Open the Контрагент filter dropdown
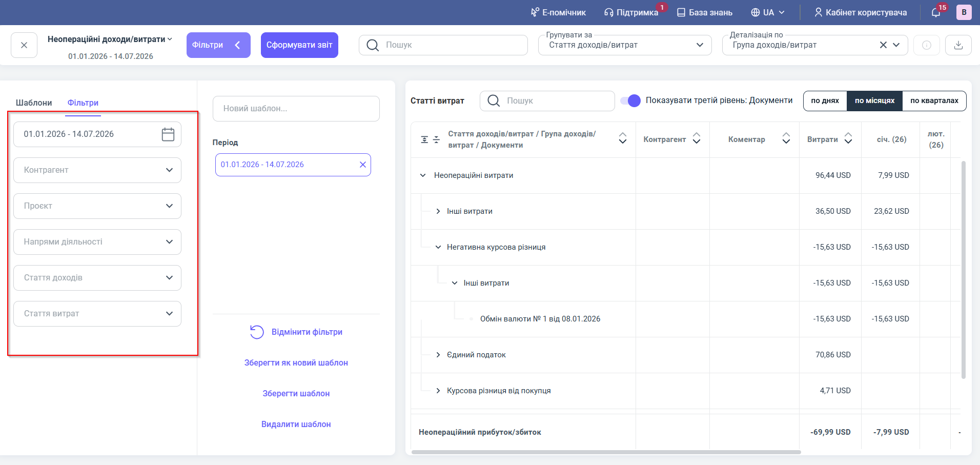The width and height of the screenshot is (980, 465). coord(97,170)
